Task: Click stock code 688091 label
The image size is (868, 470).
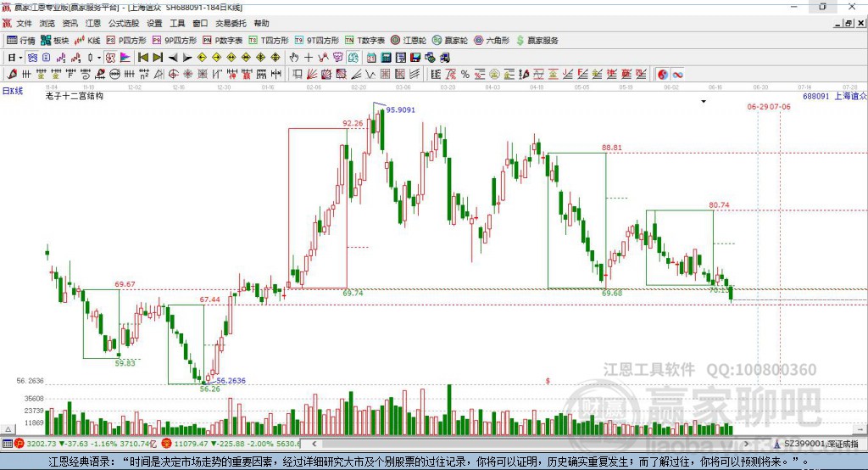Action: (816, 96)
